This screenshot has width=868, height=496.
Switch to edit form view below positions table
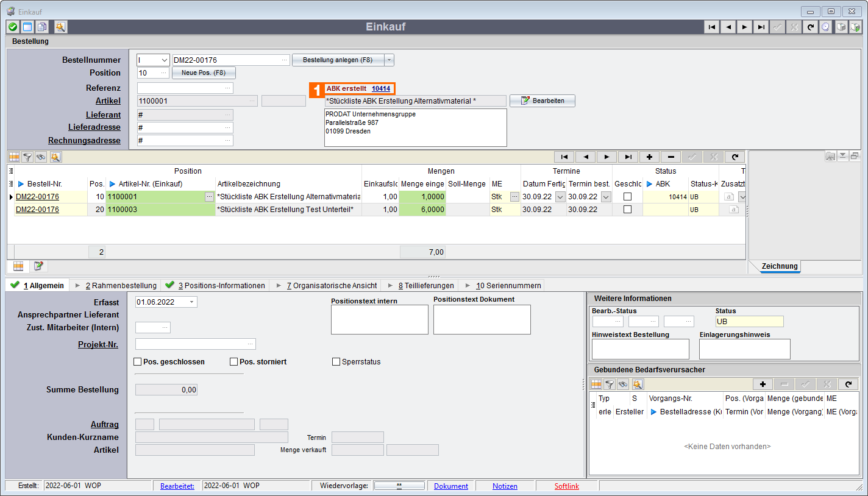pos(38,266)
